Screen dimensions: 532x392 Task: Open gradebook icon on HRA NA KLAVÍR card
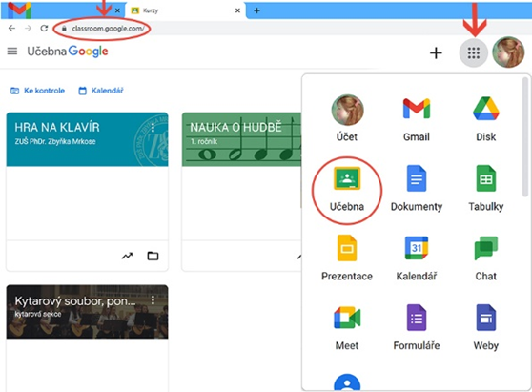(127, 256)
